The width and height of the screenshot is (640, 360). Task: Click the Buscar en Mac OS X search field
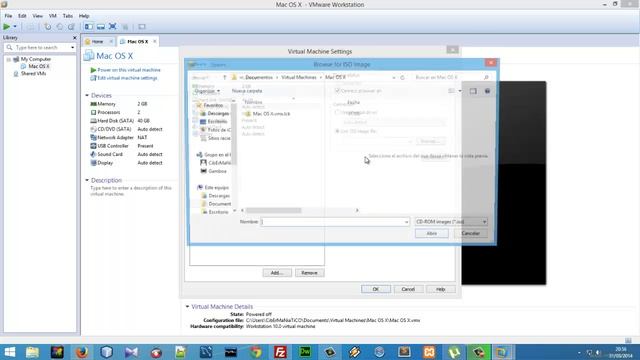click(x=451, y=77)
